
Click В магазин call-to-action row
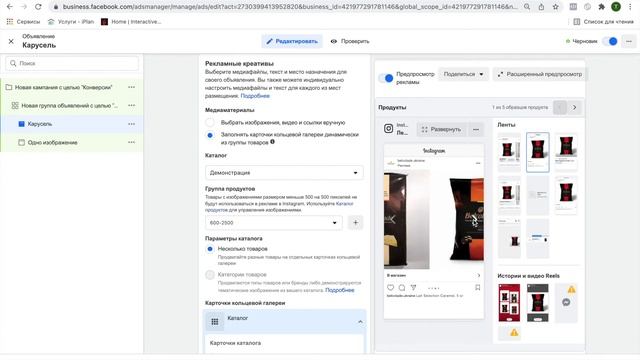[434, 276]
